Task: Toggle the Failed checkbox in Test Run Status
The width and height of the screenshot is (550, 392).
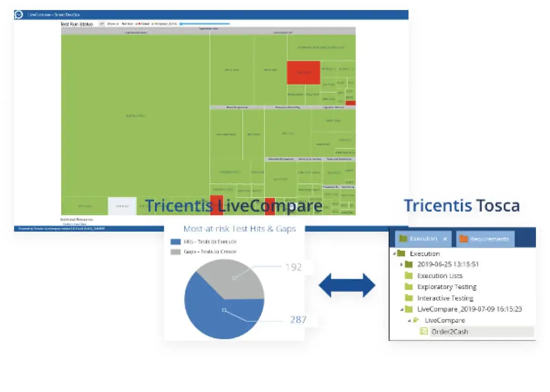Action: [137, 24]
